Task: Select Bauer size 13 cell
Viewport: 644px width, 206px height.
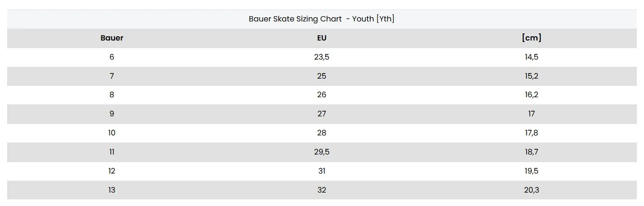Action: tap(112, 190)
